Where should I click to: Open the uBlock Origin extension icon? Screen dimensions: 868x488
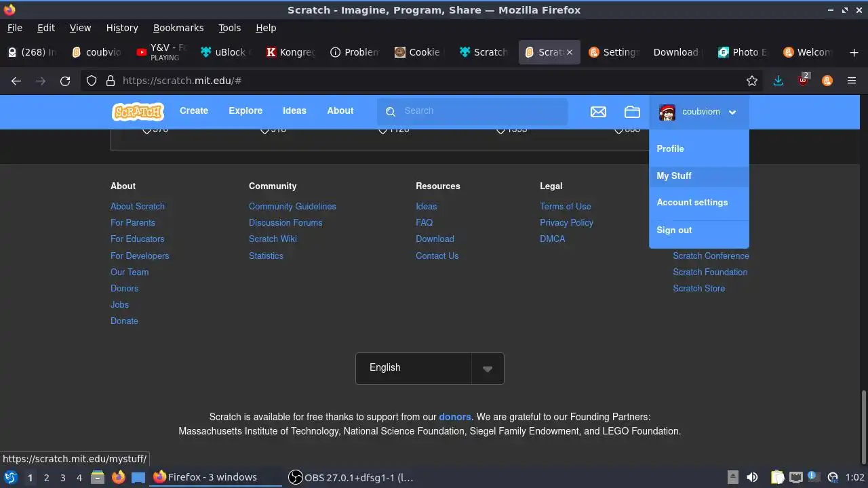tap(804, 80)
